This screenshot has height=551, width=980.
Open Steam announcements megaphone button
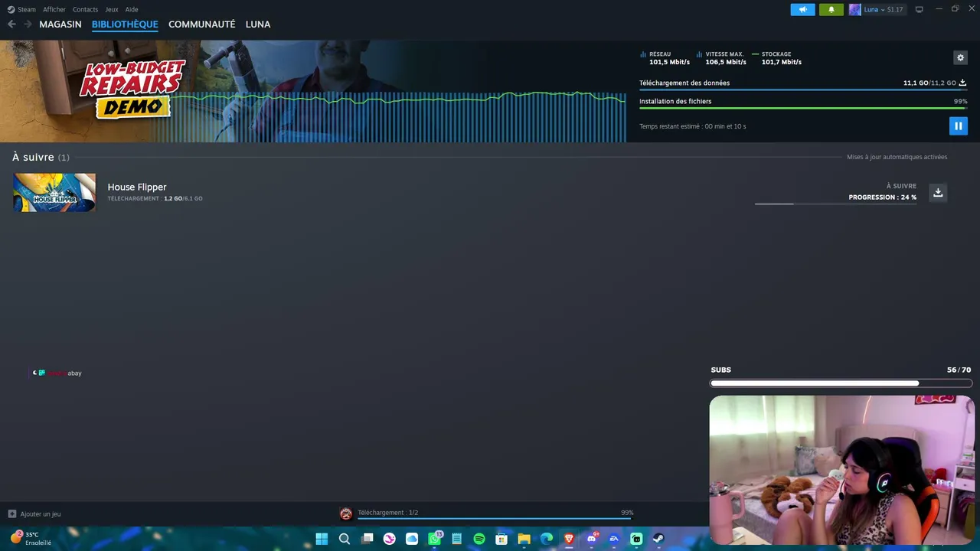pyautogui.click(x=802, y=10)
